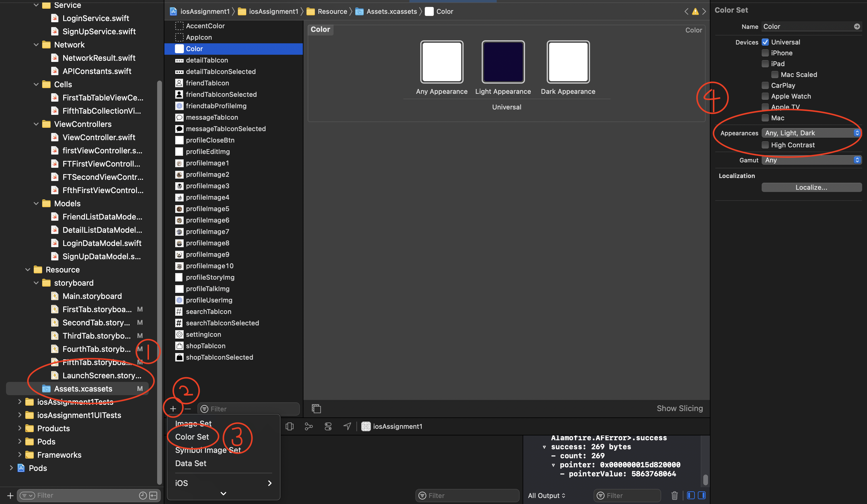Image resolution: width=867 pixels, height=504 pixels.
Task: Toggle the asset outline view icon
Action: (x=316, y=408)
